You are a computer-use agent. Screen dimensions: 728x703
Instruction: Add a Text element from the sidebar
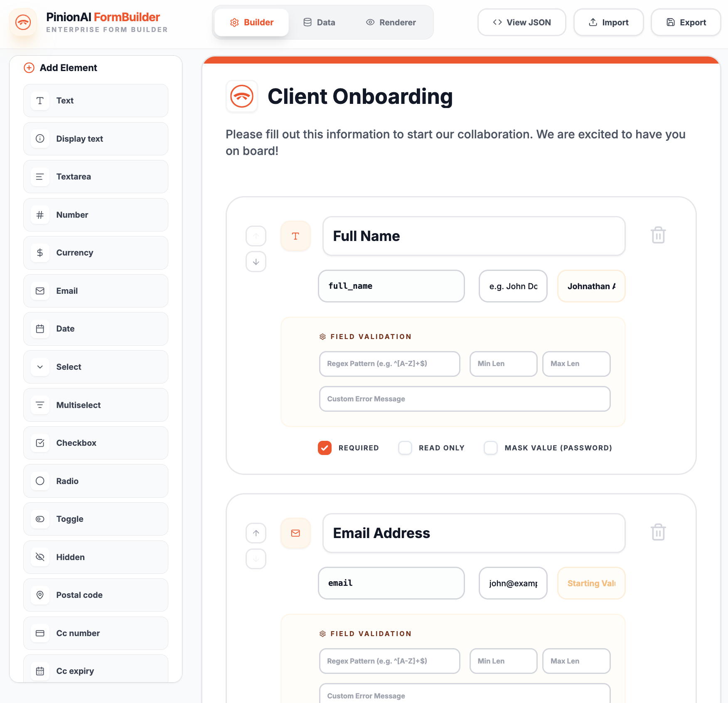tap(95, 101)
